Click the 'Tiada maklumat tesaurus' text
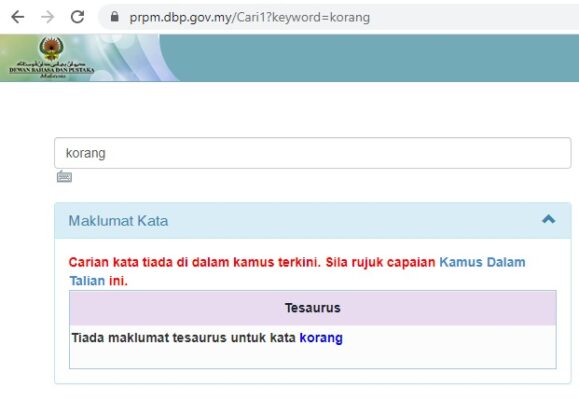The width and height of the screenshot is (579, 400). 184,338
